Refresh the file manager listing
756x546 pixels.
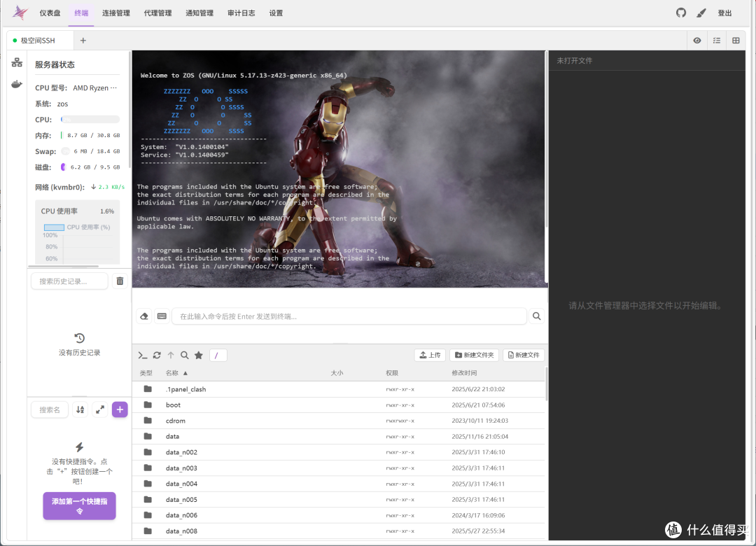157,356
